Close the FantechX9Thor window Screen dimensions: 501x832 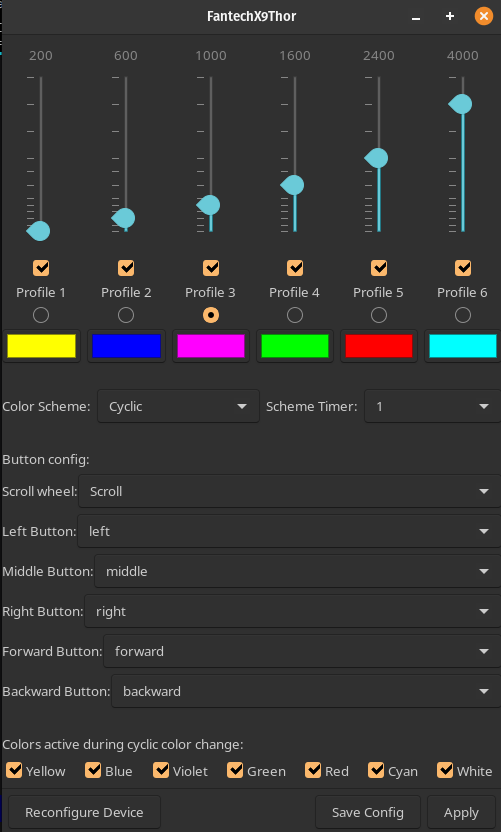pyautogui.click(x=483, y=16)
